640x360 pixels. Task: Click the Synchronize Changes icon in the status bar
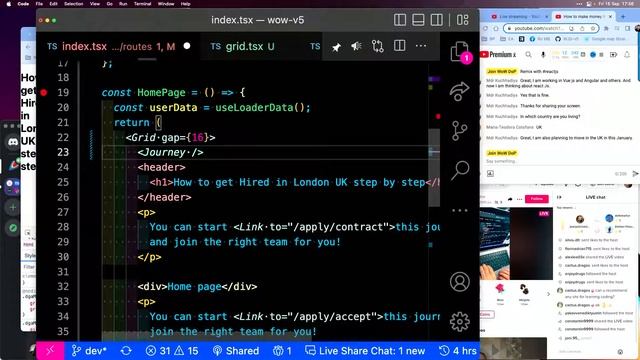click(x=126, y=351)
